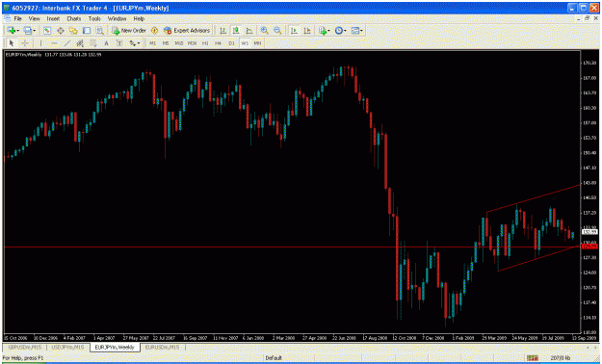The width and height of the screenshot is (602, 364).
Task: Open the Navigator panel icon
Action: tap(73, 31)
